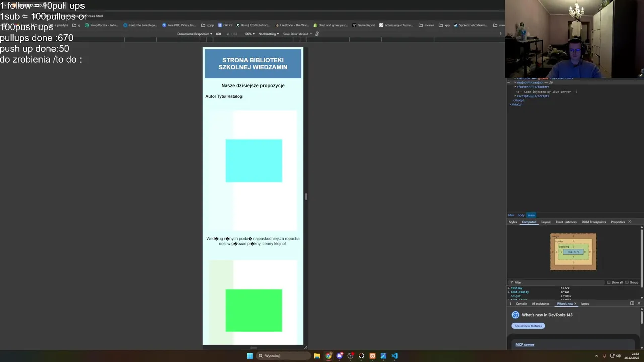Click the green book cover rectangle
Screen dimensions: 644x362
pos(254,310)
